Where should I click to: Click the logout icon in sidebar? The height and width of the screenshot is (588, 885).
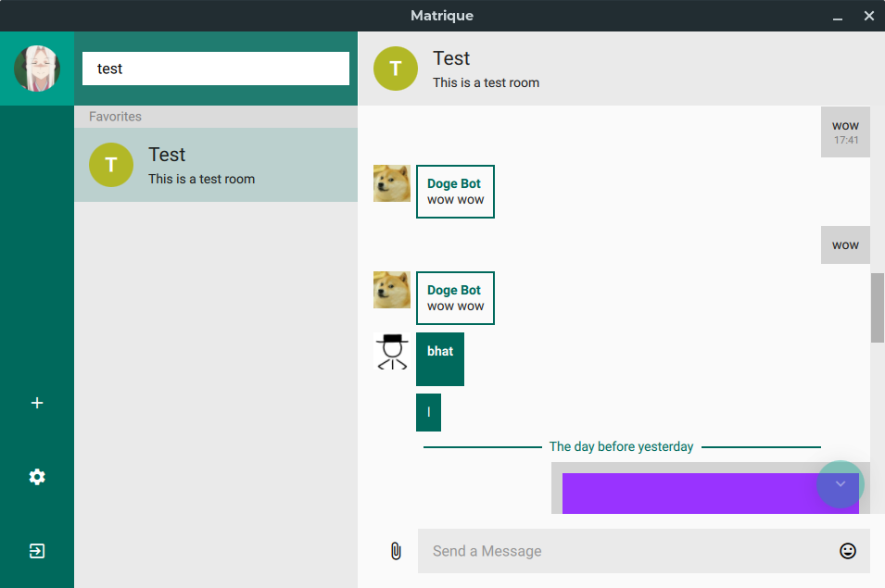[x=37, y=551]
